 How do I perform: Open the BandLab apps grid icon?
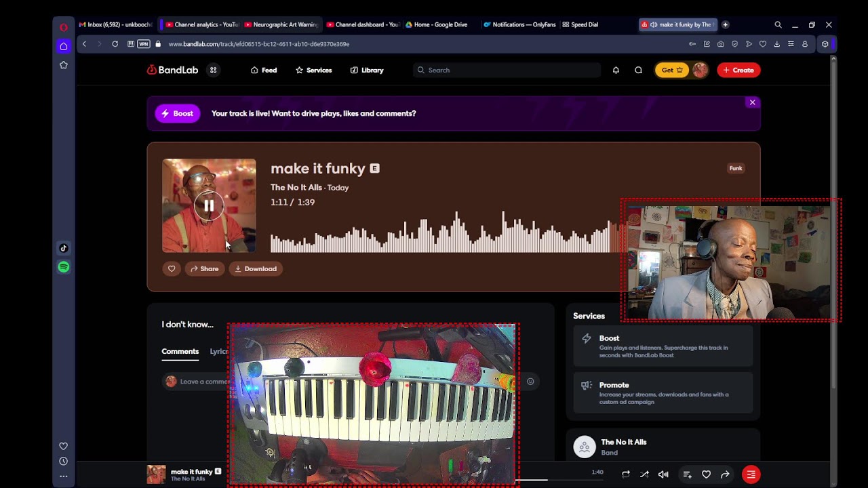pos(213,70)
